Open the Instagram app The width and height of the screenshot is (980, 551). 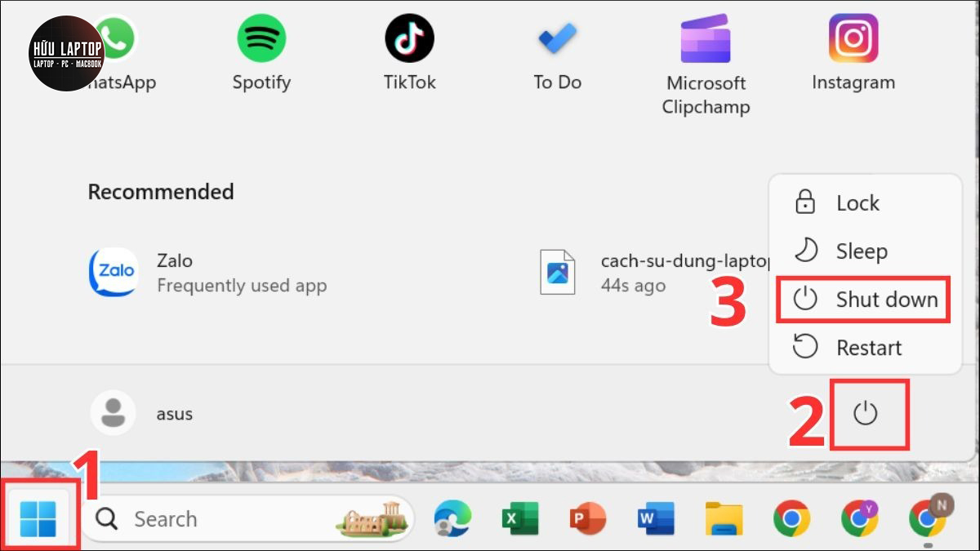(853, 52)
